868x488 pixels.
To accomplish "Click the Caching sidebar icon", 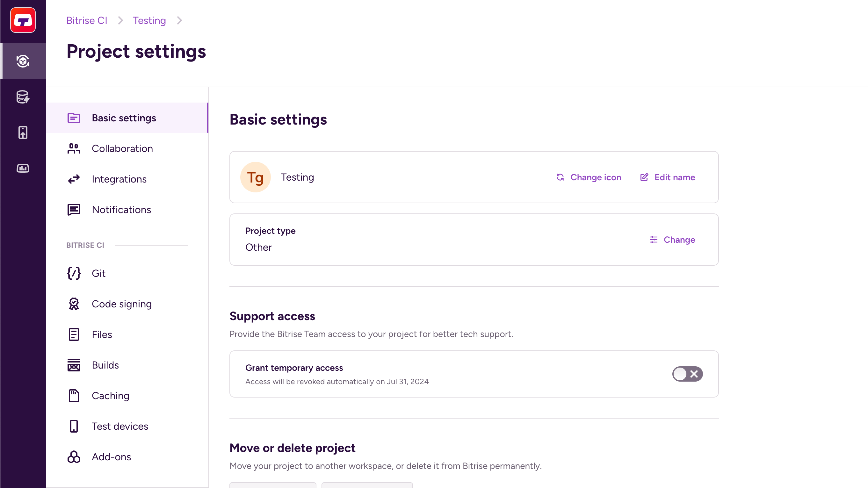I will [74, 396].
